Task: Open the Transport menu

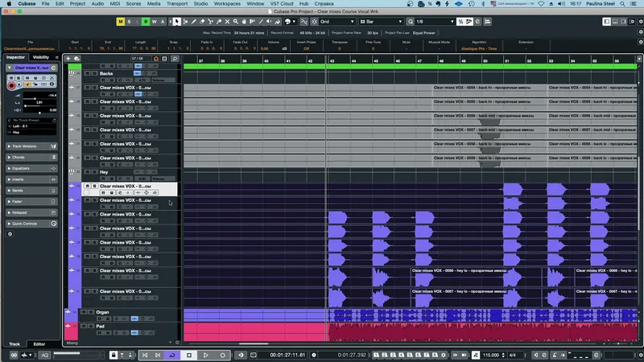Action: 177,4
